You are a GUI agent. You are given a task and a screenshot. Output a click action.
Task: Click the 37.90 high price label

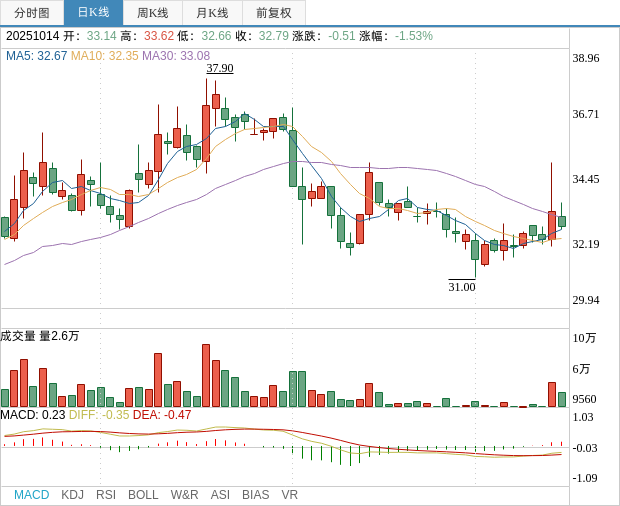click(x=220, y=68)
